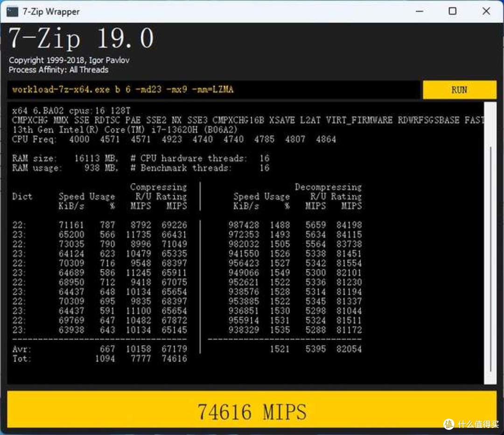Click the 'Avr:' row label
Screen dimensions: 504x435
tap(21, 349)
